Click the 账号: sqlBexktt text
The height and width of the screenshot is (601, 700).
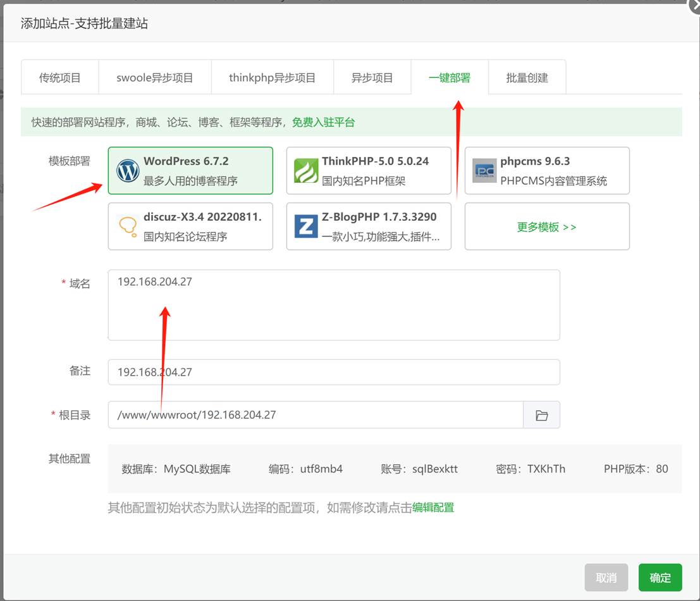pos(419,469)
